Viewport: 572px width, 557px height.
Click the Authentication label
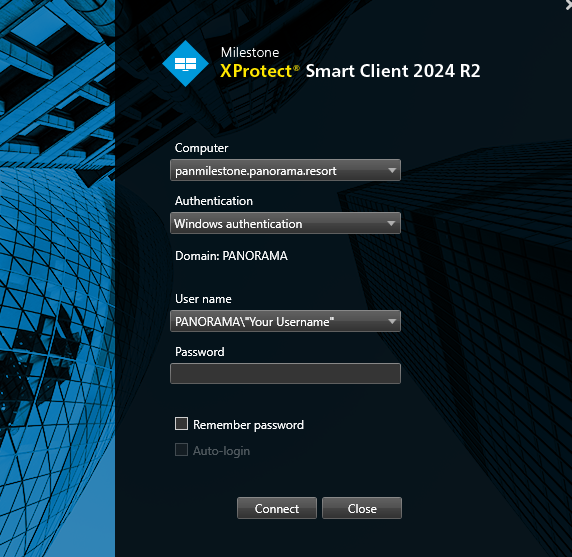(x=214, y=201)
